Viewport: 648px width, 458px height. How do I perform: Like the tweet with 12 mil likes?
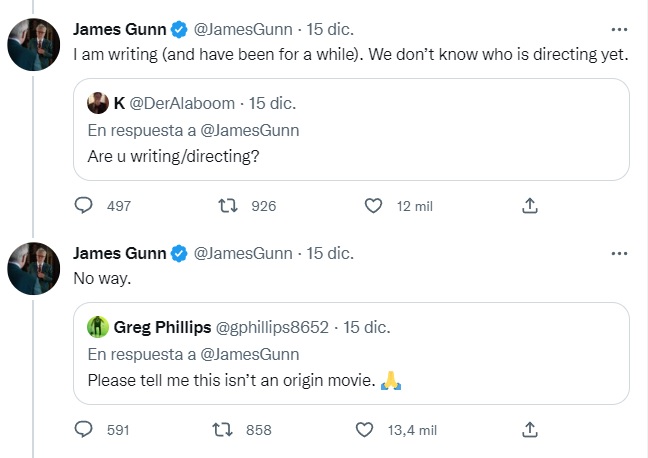pos(373,205)
